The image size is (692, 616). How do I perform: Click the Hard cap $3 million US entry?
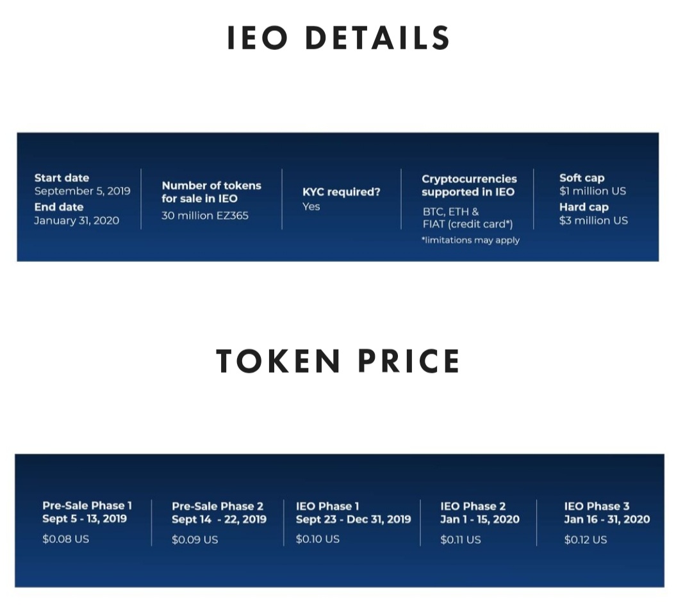coord(593,214)
